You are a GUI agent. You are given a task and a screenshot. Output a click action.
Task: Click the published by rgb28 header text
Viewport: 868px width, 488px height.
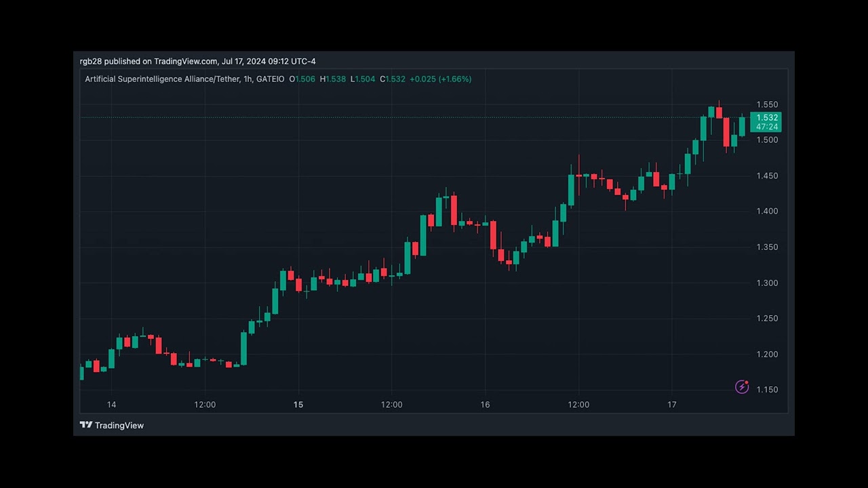tap(197, 61)
